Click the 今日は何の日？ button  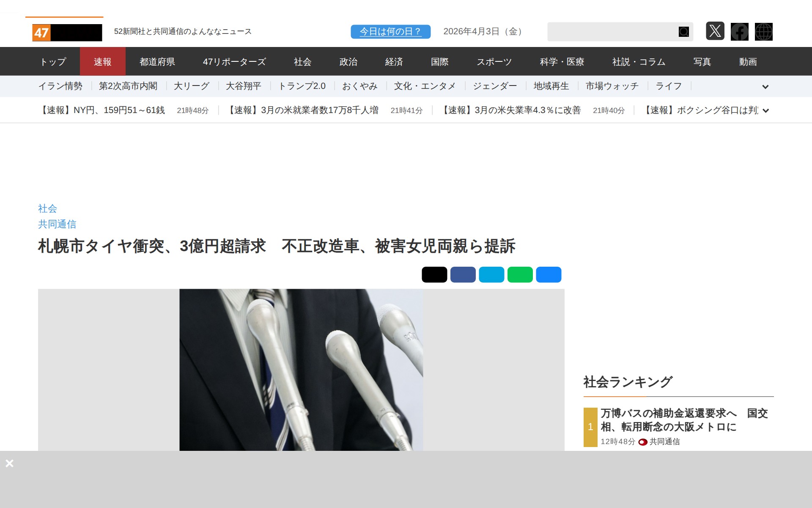click(x=390, y=32)
